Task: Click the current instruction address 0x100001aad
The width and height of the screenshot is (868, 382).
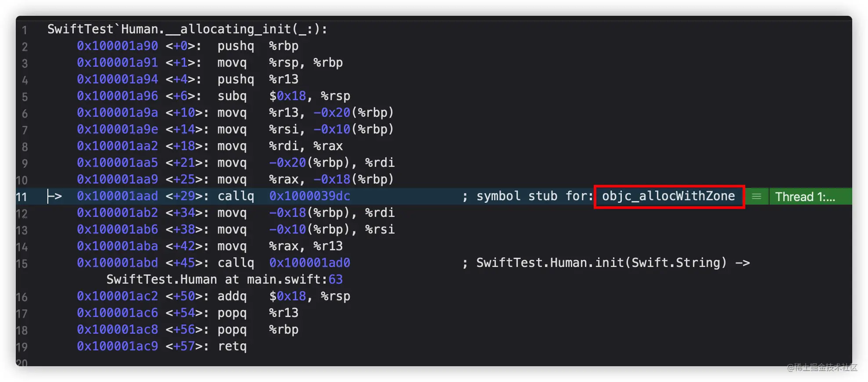Action: point(117,196)
